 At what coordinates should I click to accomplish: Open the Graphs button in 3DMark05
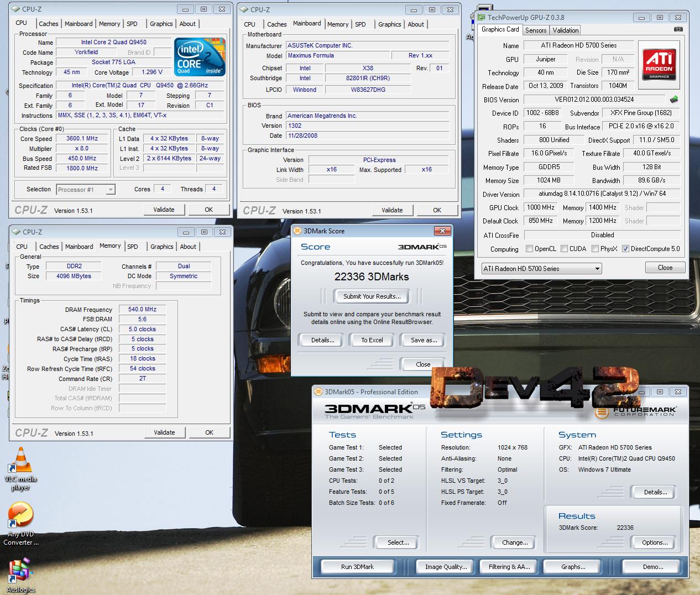[573, 567]
